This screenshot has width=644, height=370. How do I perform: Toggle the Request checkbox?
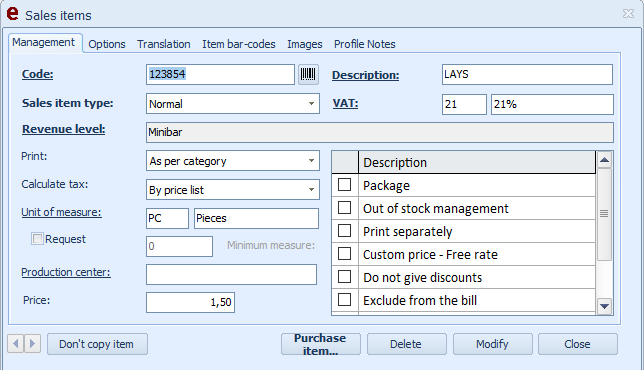37,239
